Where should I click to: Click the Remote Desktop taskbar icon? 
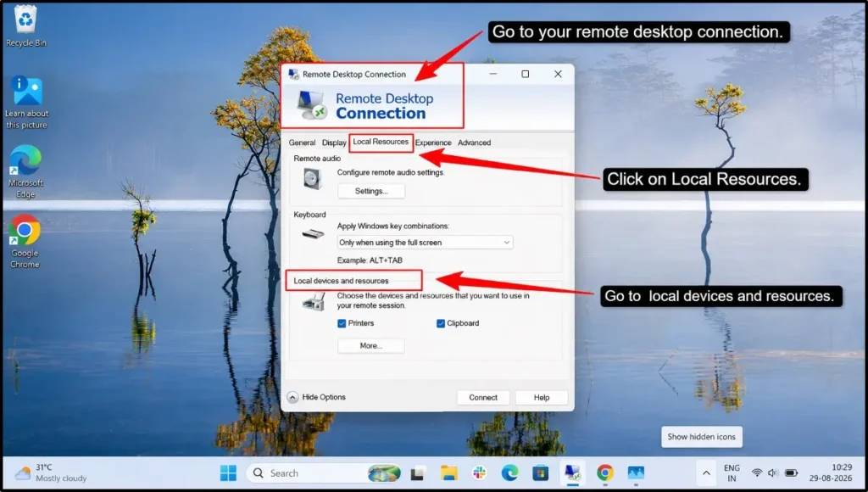tap(572, 473)
